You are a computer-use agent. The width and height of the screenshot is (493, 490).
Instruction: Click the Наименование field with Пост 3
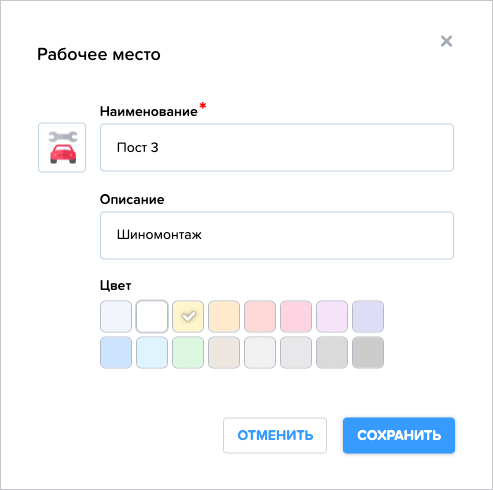[x=277, y=147]
